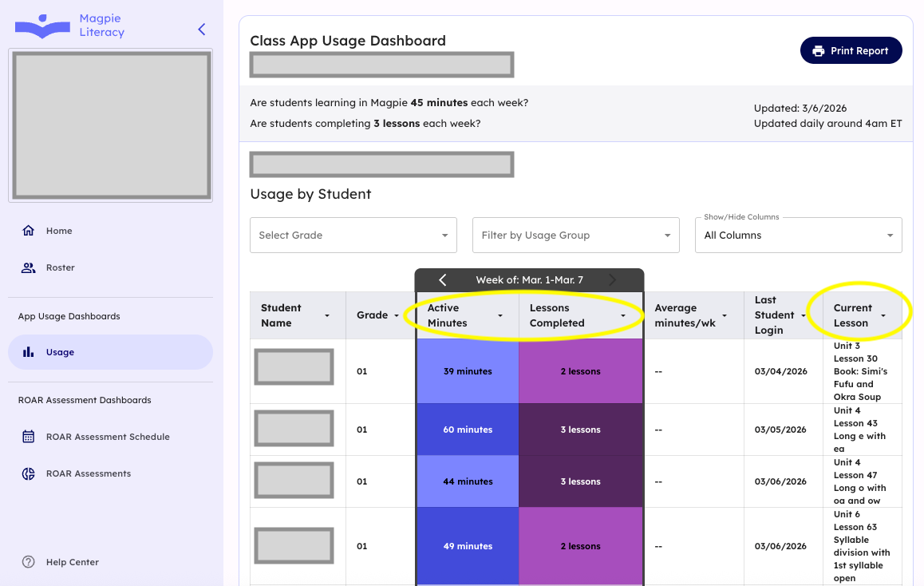Viewport: 924px width, 586px height.
Task: Click the ROAR Assessment Schedule calendar icon
Action: click(29, 437)
